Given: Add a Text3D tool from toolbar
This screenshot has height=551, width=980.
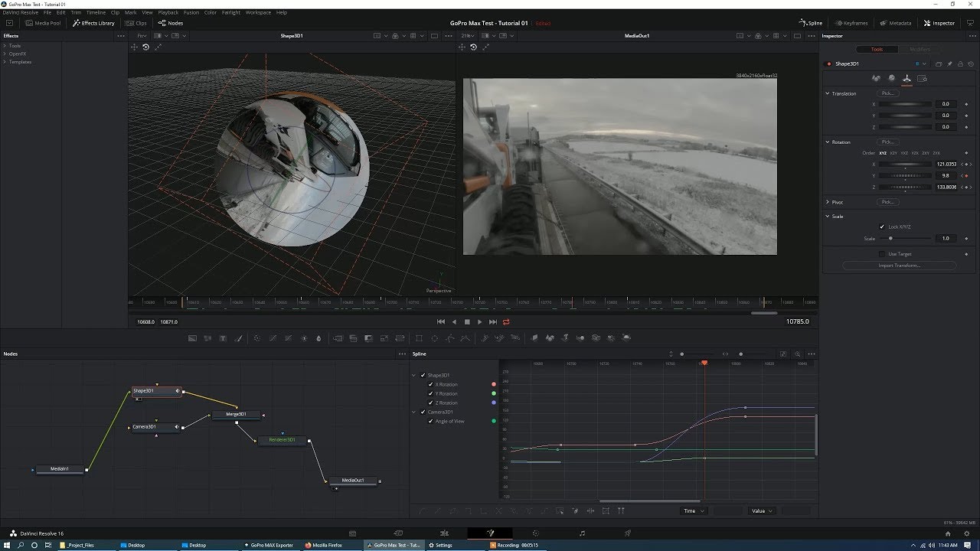Looking at the screenshot, I should pyautogui.click(x=565, y=338).
